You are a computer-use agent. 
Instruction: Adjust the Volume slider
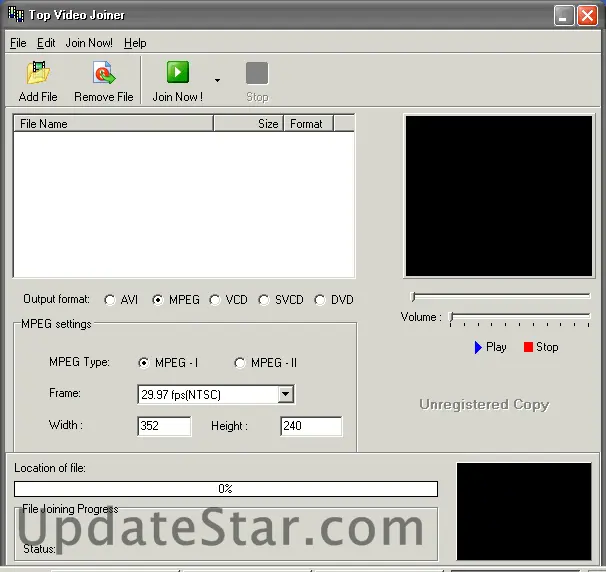point(520,319)
